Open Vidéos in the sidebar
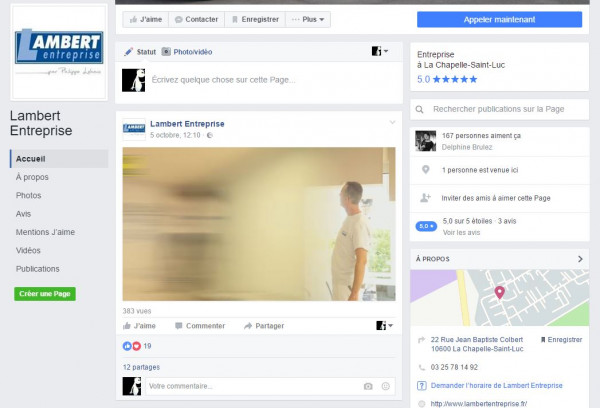 (x=28, y=251)
